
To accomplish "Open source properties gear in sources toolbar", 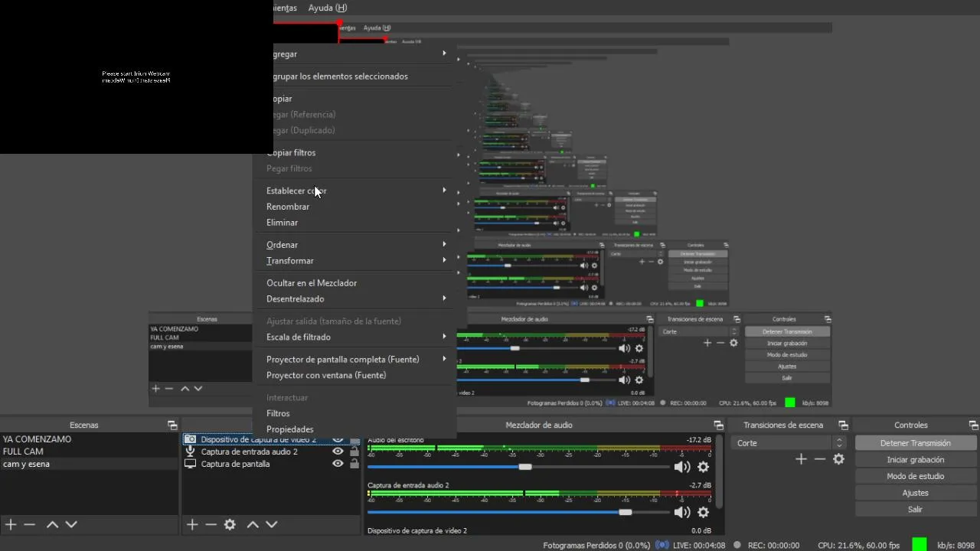I will tap(230, 524).
